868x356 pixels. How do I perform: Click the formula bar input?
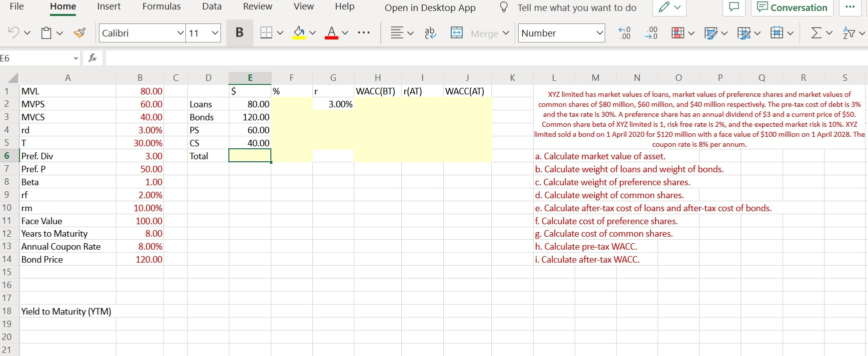coord(486,58)
